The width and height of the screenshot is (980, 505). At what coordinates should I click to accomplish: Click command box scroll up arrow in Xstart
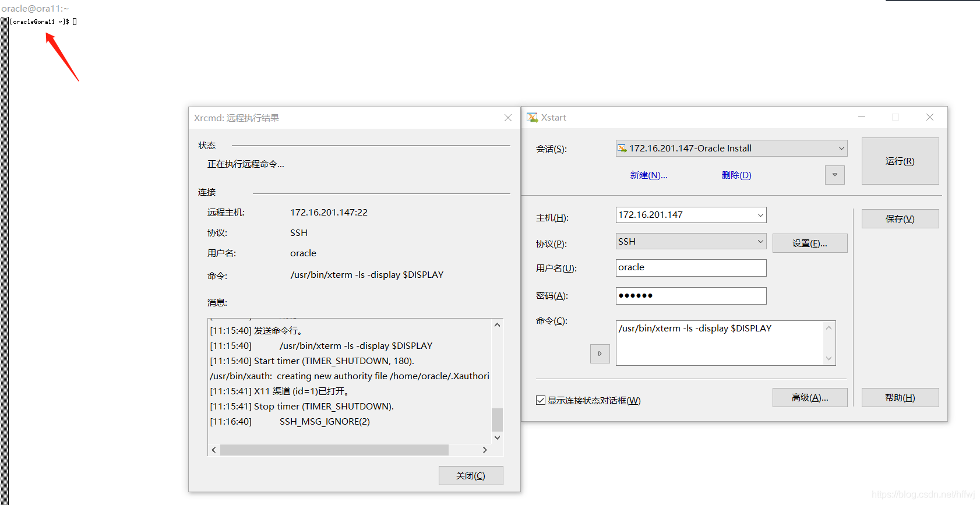pyautogui.click(x=829, y=328)
